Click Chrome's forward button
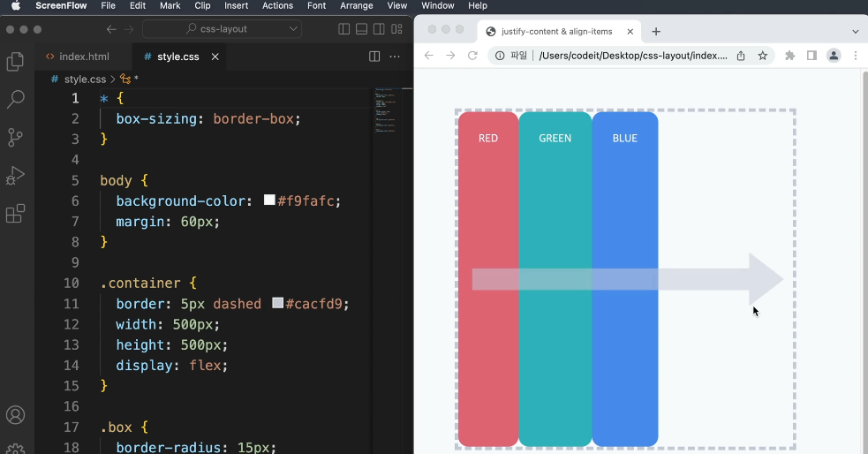The image size is (868, 454). pos(450,56)
